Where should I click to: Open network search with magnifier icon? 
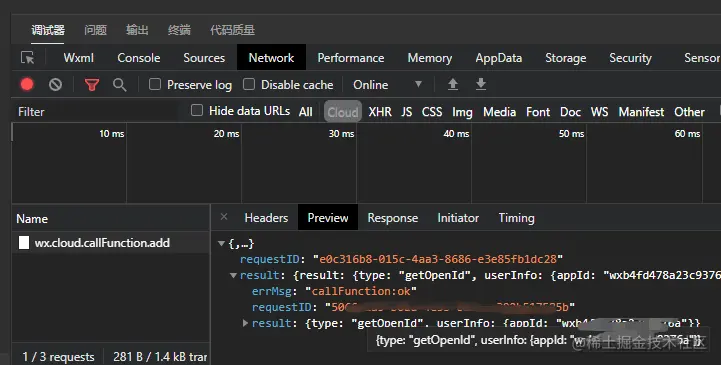pos(120,85)
